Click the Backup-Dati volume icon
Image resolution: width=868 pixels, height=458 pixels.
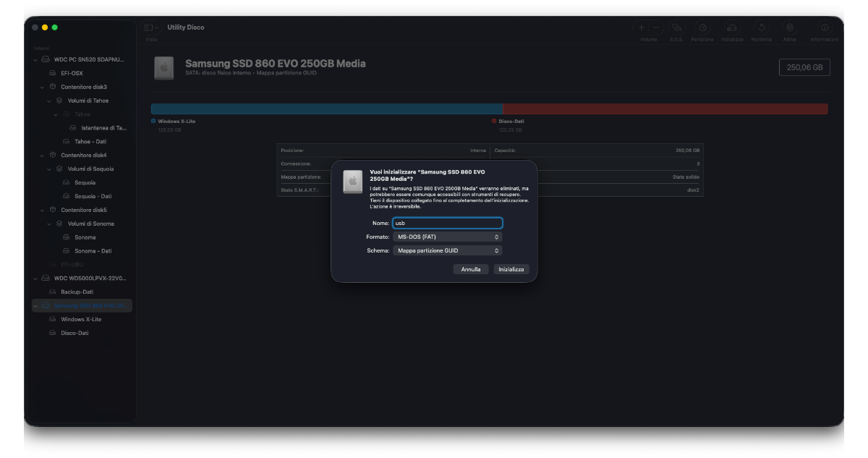(53, 292)
